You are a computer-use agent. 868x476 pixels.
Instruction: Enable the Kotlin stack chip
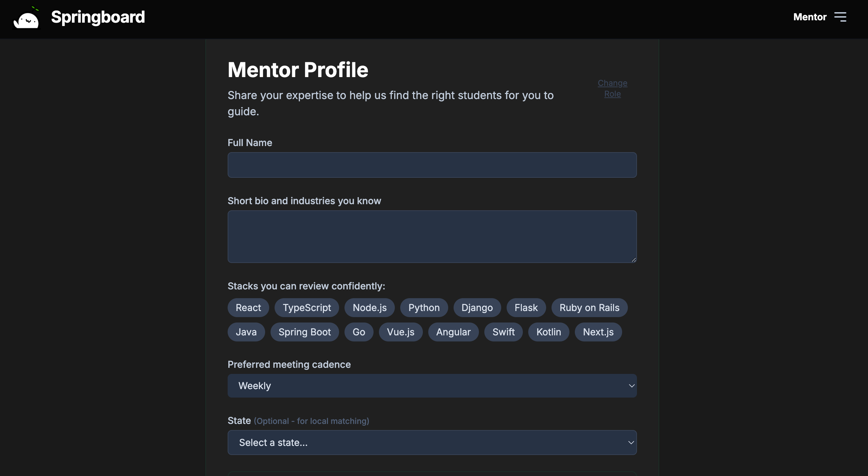[548, 332]
